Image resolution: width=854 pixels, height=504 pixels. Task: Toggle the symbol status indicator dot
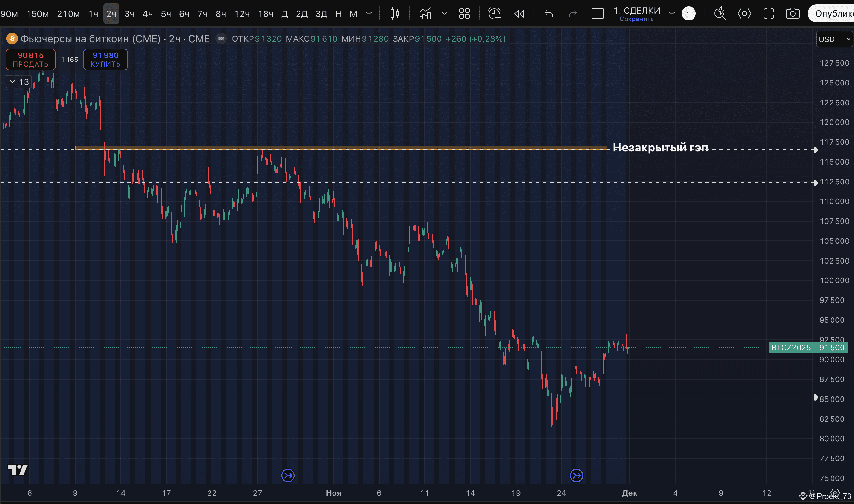(221, 39)
